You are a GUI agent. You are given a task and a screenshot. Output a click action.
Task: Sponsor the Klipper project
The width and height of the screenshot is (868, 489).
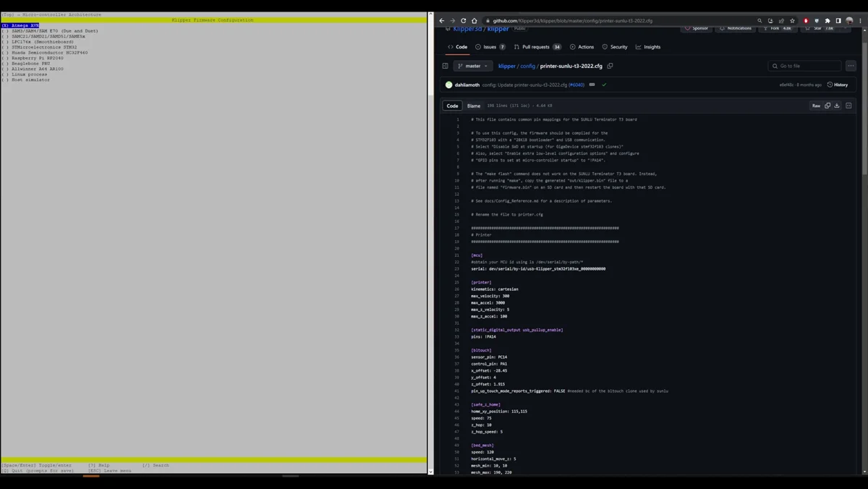pos(697,28)
